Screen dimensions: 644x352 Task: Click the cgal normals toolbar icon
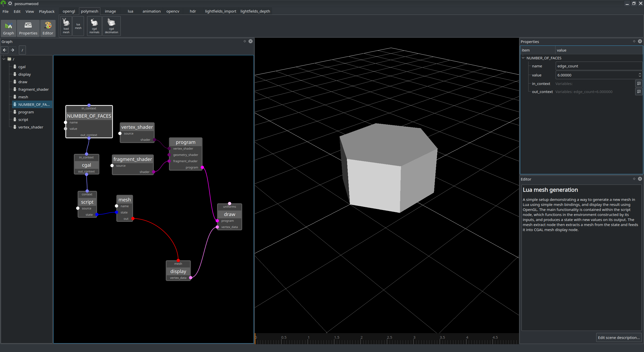point(94,26)
